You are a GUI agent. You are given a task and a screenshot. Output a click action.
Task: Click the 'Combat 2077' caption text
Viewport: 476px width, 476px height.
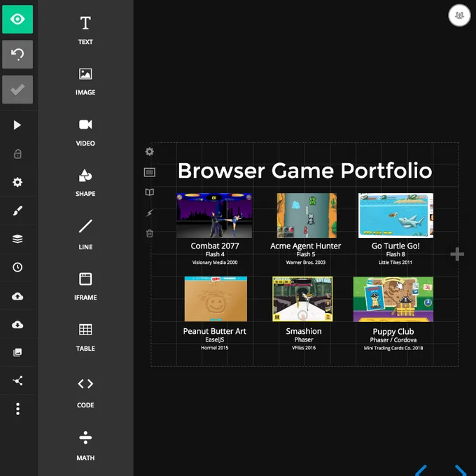click(x=215, y=246)
